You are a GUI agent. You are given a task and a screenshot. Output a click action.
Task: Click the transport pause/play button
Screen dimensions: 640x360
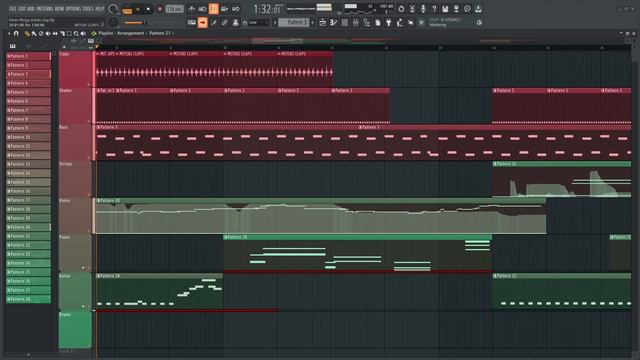tap(138, 9)
